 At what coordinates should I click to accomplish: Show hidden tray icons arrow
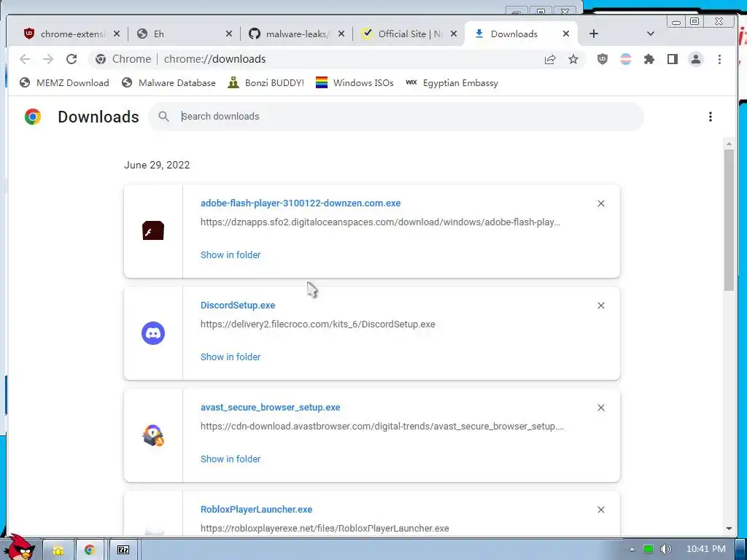[632, 550]
